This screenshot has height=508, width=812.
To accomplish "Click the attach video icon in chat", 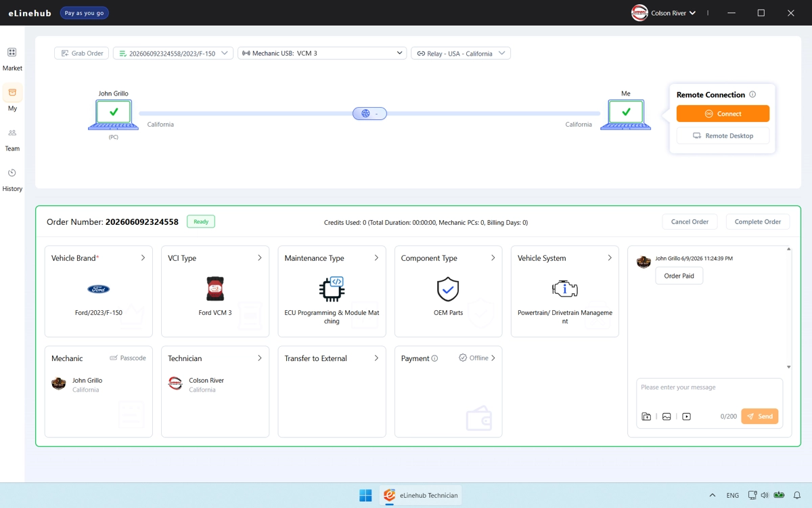I will [687, 417].
